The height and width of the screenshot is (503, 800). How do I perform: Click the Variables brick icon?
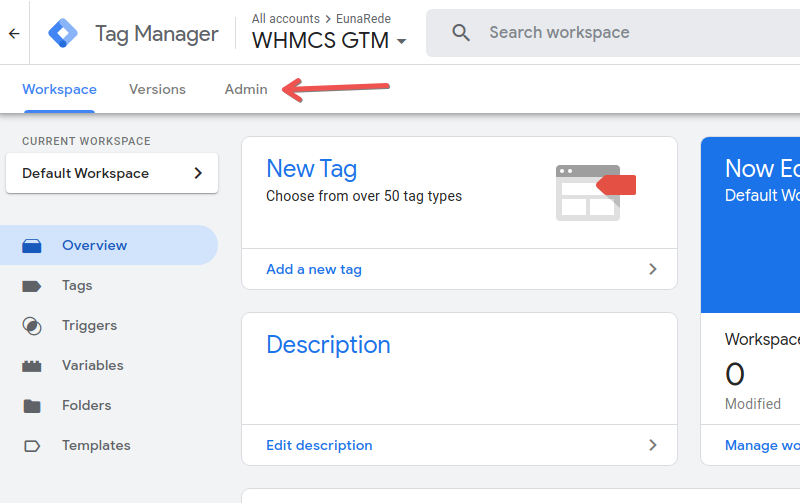click(x=32, y=366)
